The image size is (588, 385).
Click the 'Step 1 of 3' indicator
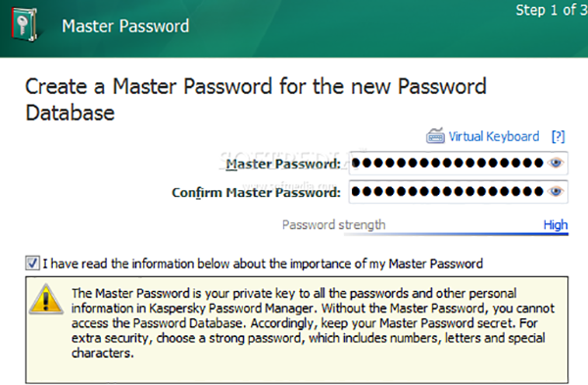pos(551,10)
